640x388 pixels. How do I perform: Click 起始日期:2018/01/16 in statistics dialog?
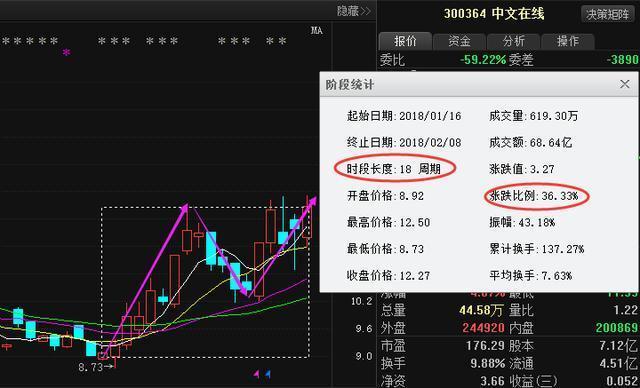(404, 116)
